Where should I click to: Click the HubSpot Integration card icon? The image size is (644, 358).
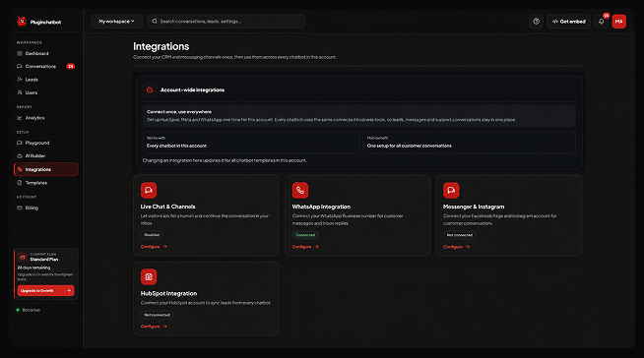coord(149,276)
